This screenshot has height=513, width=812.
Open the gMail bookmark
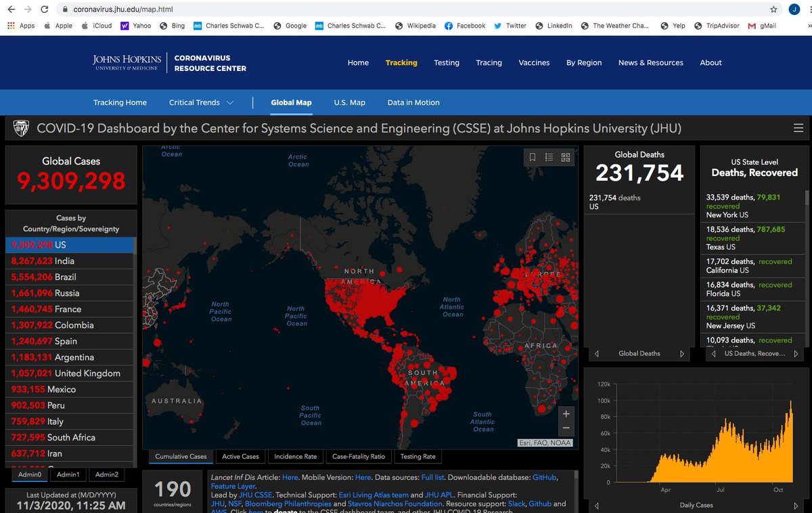point(762,26)
